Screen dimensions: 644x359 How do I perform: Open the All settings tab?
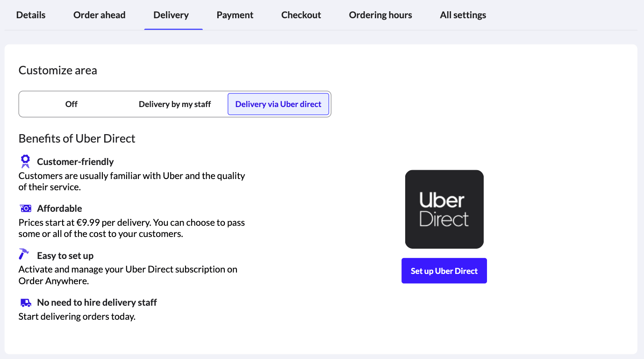point(463,14)
